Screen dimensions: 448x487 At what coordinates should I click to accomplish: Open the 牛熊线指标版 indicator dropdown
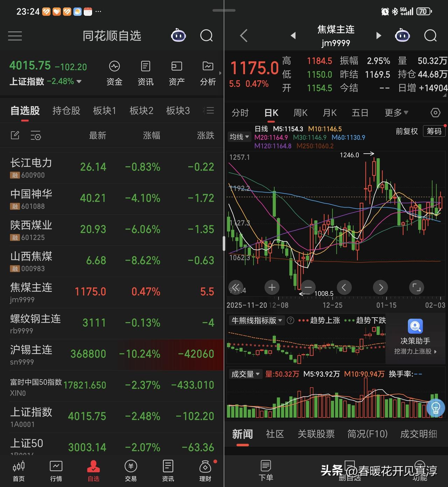click(x=257, y=320)
